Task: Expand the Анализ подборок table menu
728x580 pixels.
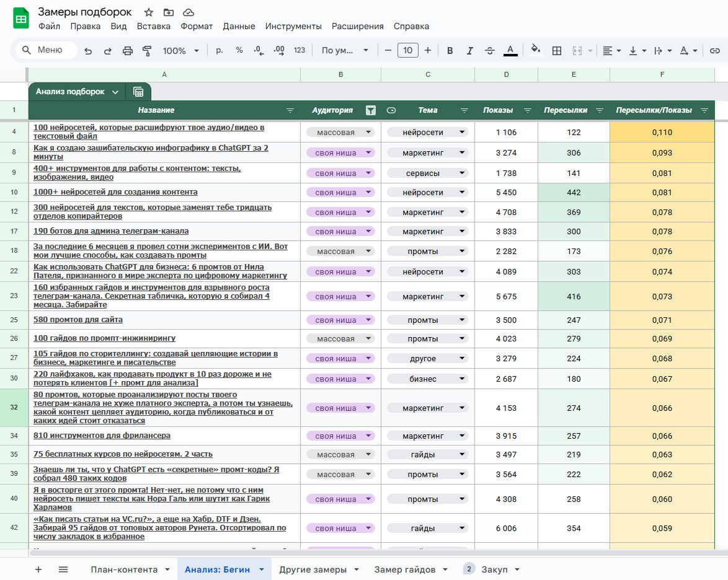Action: [115, 92]
